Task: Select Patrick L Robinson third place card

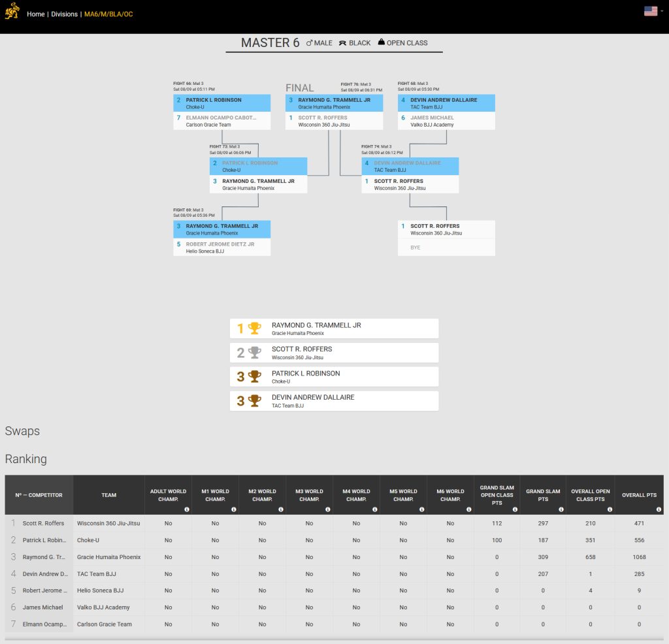Action: click(334, 377)
